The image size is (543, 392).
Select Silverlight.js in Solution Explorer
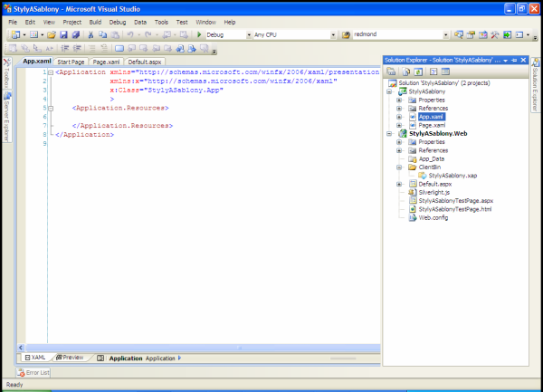(433, 193)
